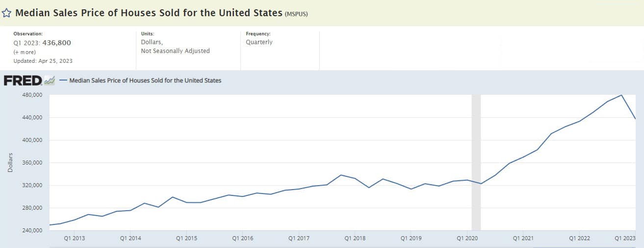Click the Updated Apr 25, 2023 text
Viewport: 644px width, 248px height.
click(x=43, y=61)
